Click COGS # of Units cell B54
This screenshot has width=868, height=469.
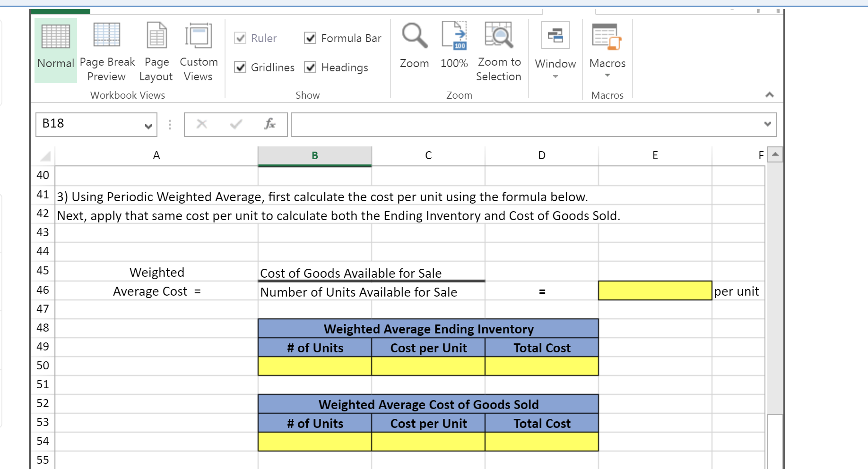[315, 442]
